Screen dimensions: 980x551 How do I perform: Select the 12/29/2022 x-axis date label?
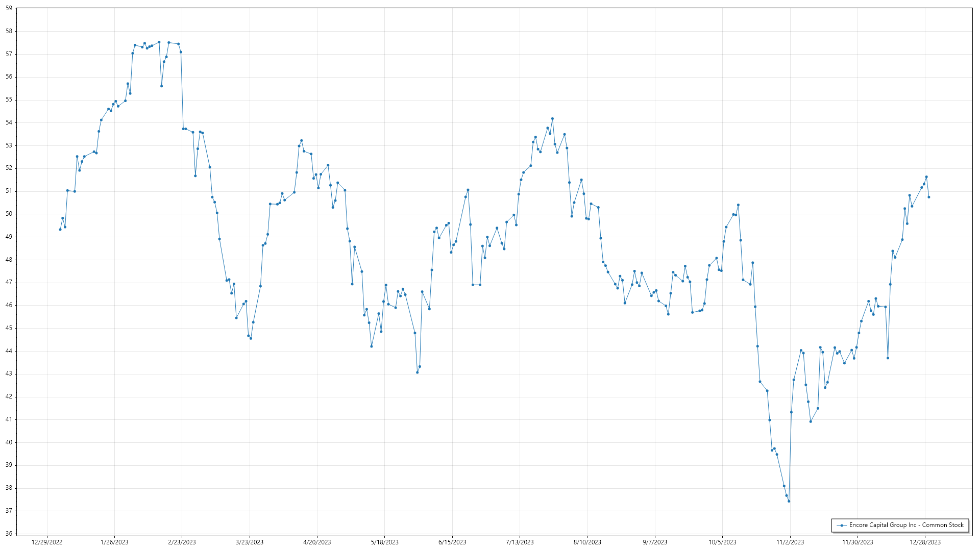tap(47, 542)
